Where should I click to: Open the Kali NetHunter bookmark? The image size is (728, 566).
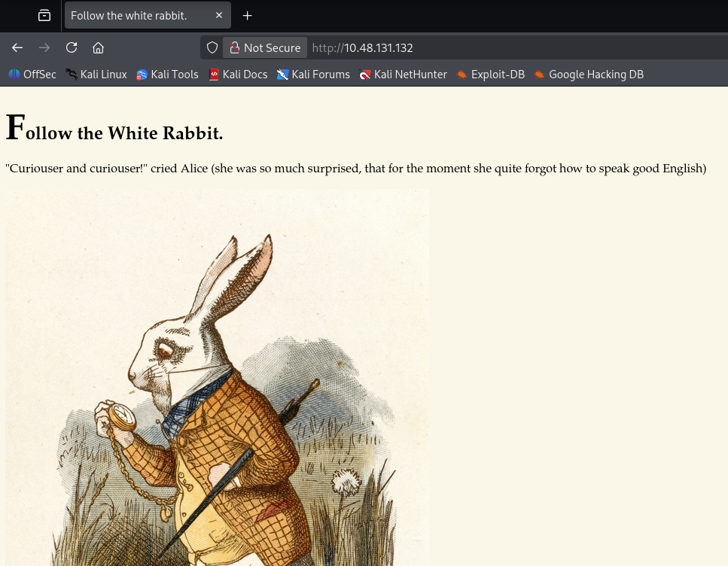[403, 74]
